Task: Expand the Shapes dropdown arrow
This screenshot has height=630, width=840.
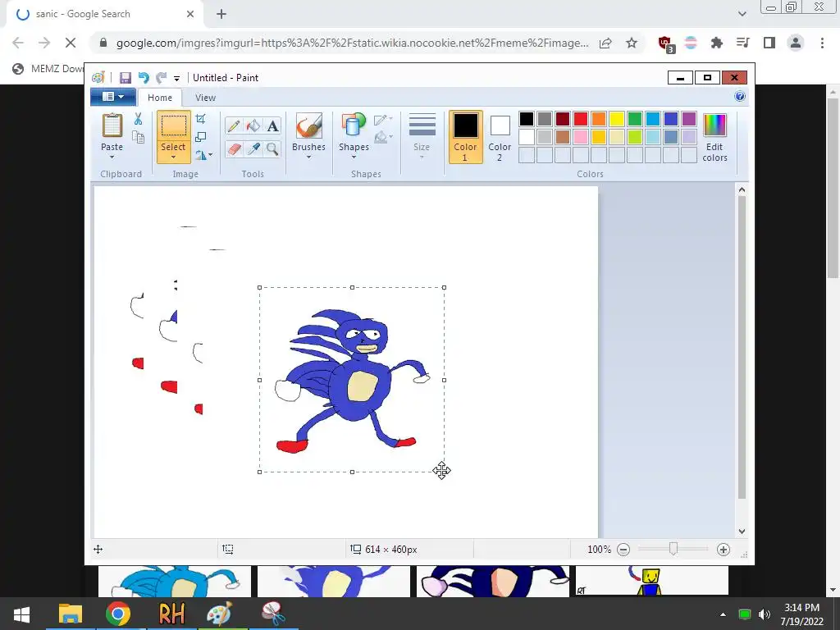Action: point(354,157)
